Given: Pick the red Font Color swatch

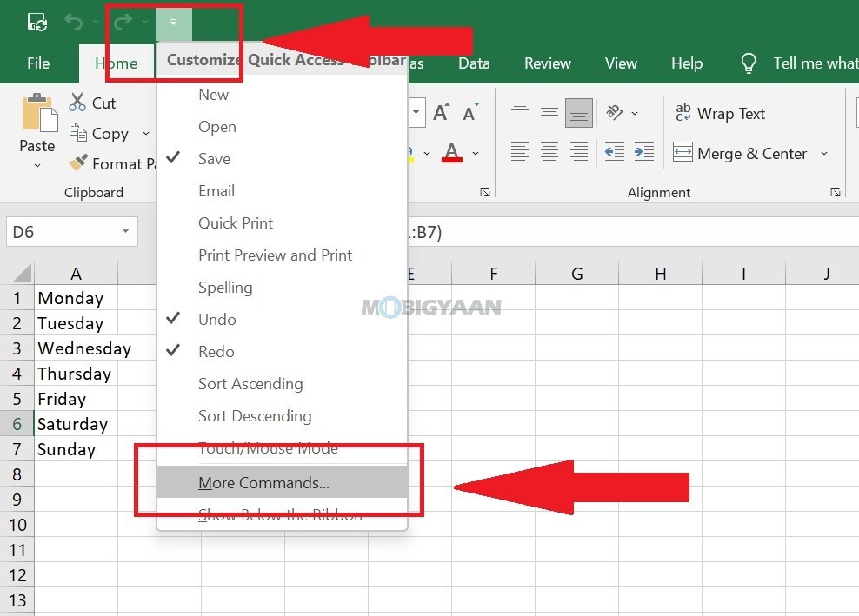Looking at the screenshot, I should point(452,158).
